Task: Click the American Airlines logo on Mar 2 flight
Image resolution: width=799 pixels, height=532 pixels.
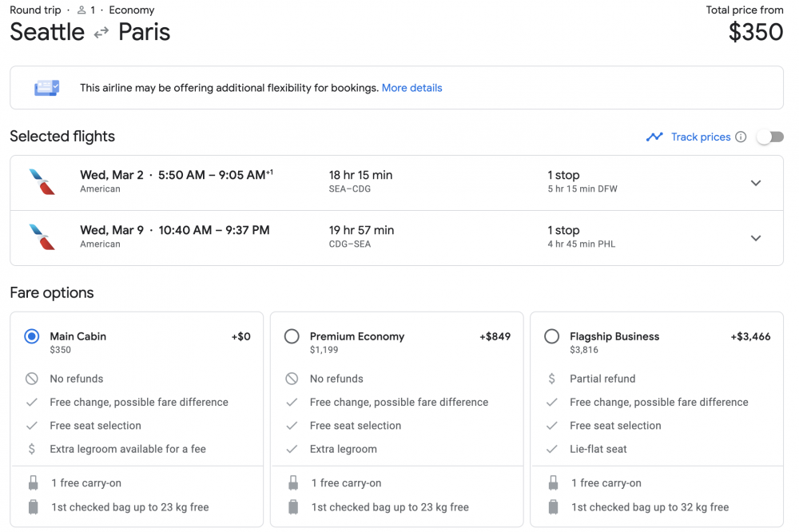Action: 42,182
